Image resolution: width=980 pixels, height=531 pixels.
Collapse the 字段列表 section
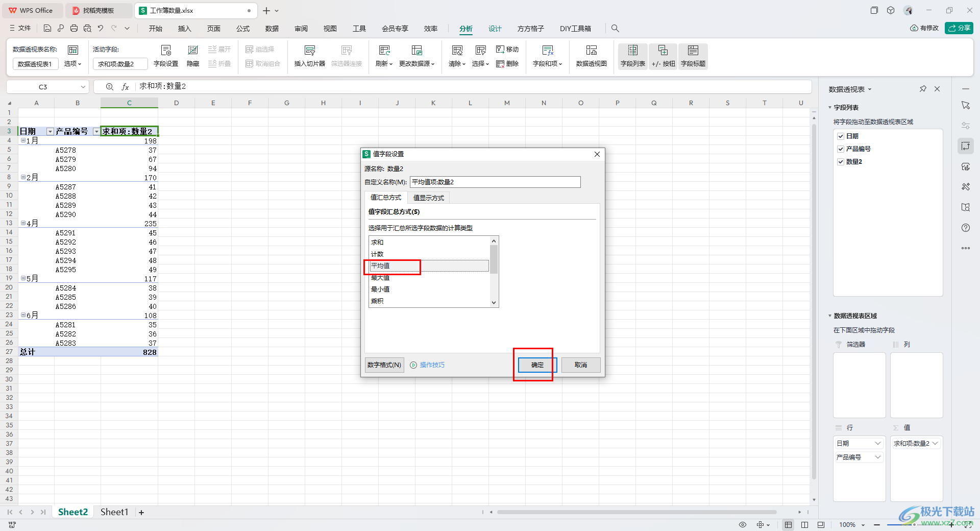830,108
